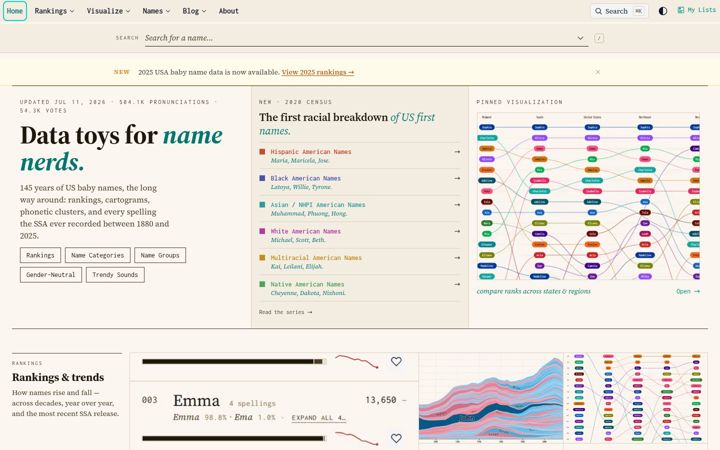
Task: Click Emma count 13,650
Action: pos(381,400)
